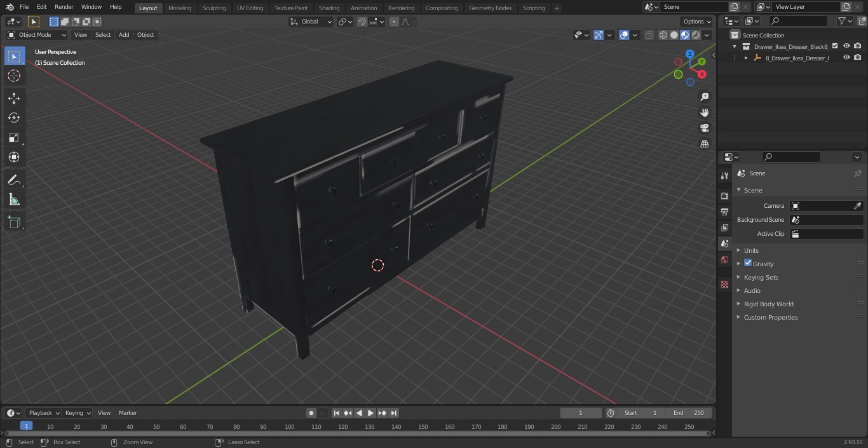The image size is (868, 448).
Task: Choose the Transform tool
Action: pos(14,157)
